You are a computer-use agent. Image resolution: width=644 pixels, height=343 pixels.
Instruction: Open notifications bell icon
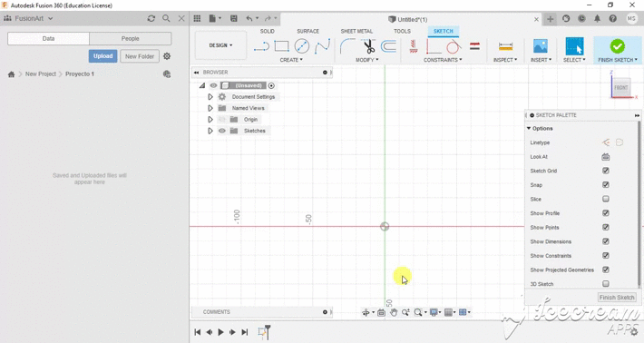[x=597, y=18]
